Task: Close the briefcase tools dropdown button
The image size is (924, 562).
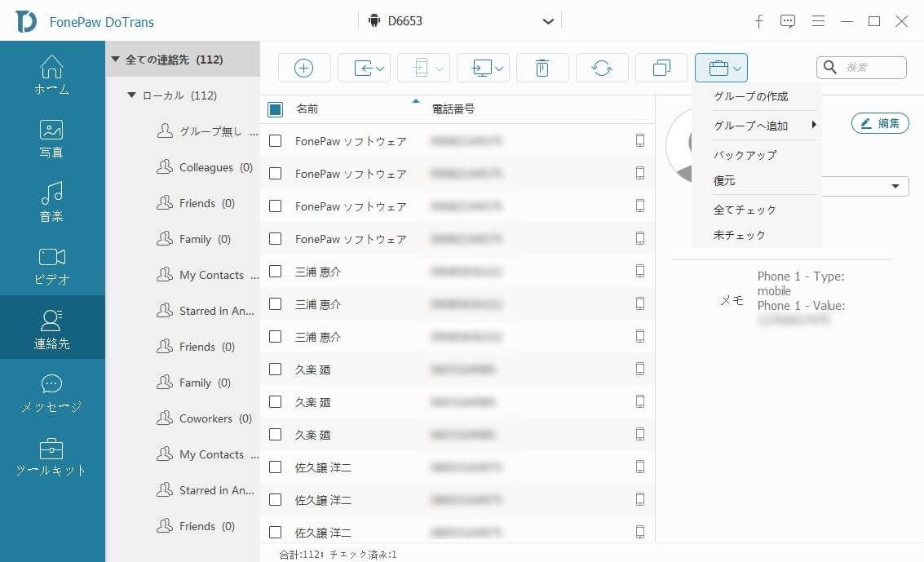Action: (x=721, y=69)
